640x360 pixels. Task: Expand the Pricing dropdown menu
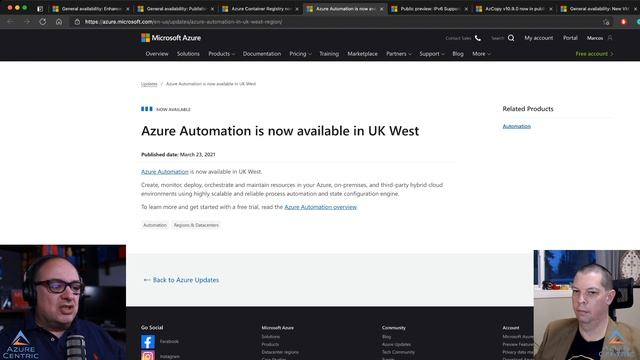(300, 54)
